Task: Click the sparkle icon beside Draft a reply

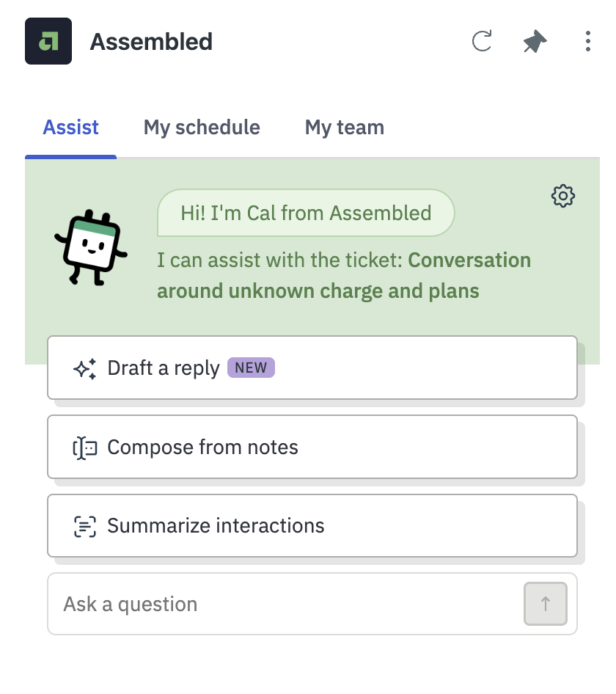Action: (84, 368)
